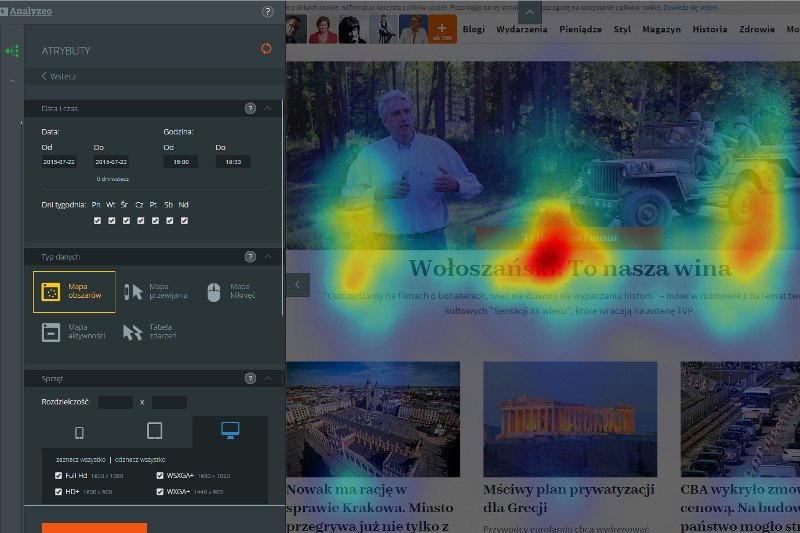Toggle the Pn weekday checkbox
The image size is (800, 533).
coord(97,220)
